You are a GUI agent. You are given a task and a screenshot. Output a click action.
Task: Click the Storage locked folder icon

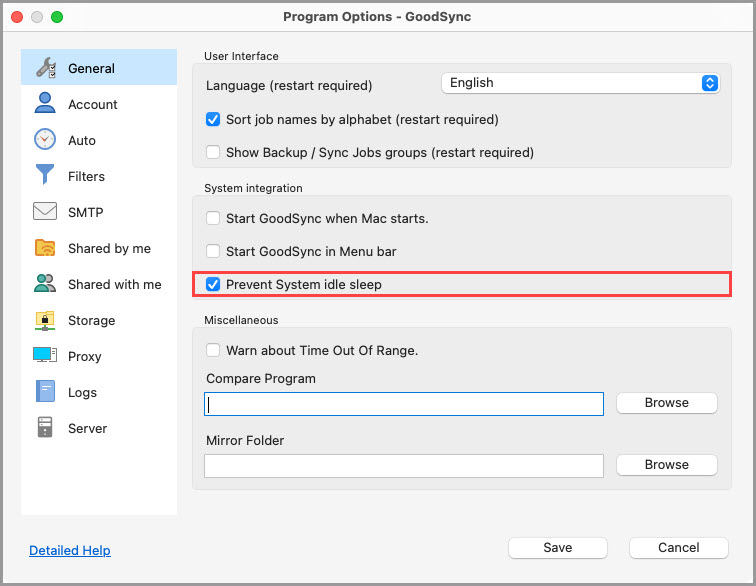click(x=45, y=320)
